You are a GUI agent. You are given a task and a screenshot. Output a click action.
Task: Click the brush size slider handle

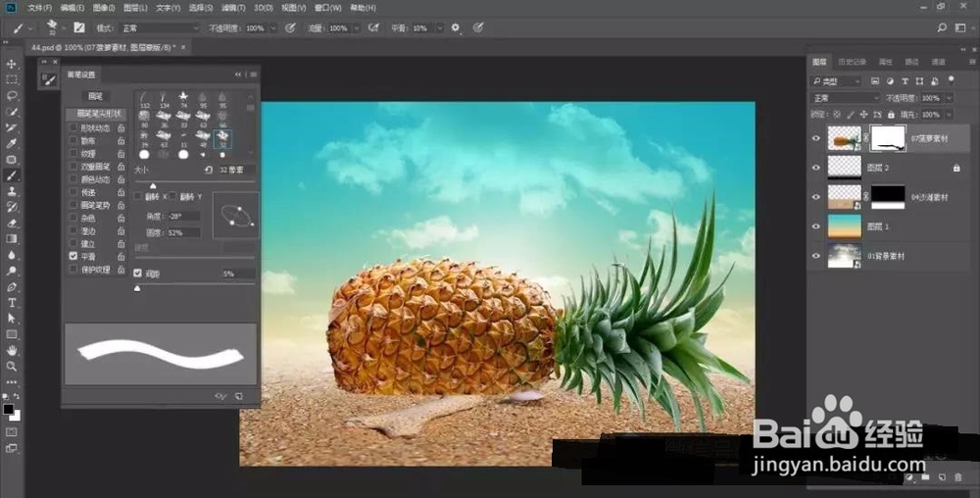153,185
